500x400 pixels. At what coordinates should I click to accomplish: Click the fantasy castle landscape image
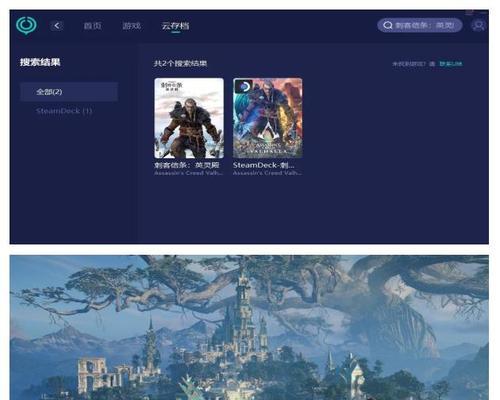(249, 328)
